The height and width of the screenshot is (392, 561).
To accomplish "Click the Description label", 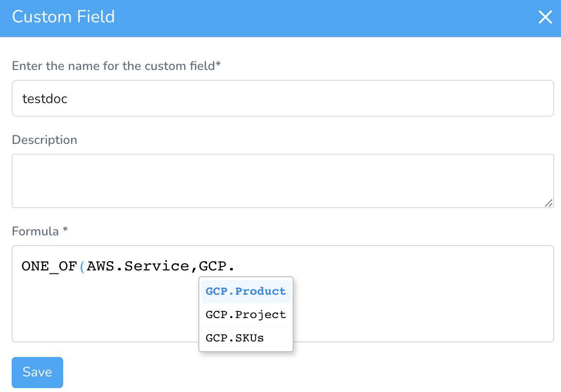I will coord(44,140).
